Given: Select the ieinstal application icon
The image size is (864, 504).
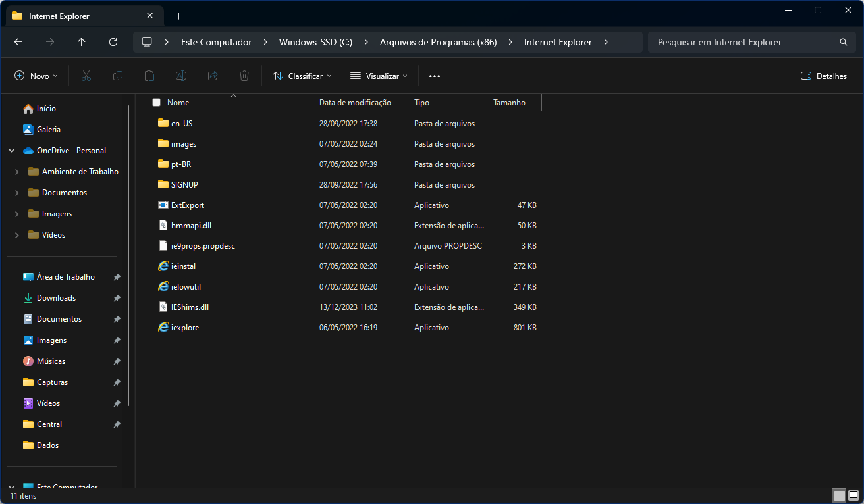Looking at the screenshot, I should pyautogui.click(x=163, y=266).
